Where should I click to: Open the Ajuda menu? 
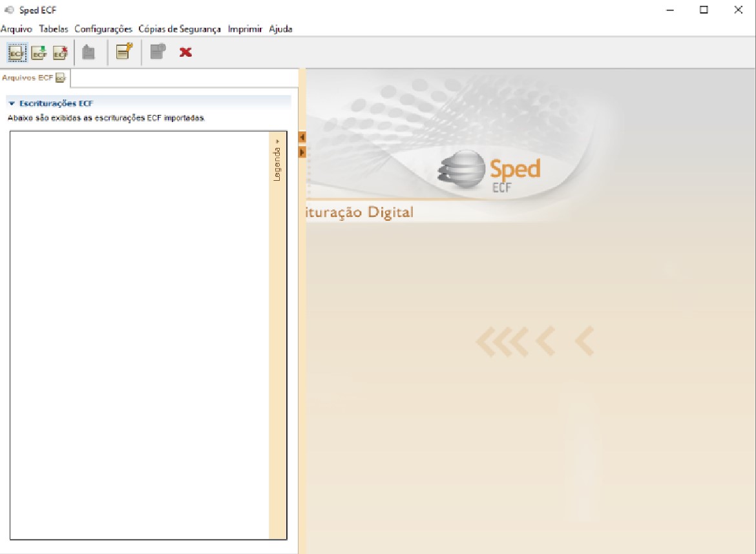(280, 29)
